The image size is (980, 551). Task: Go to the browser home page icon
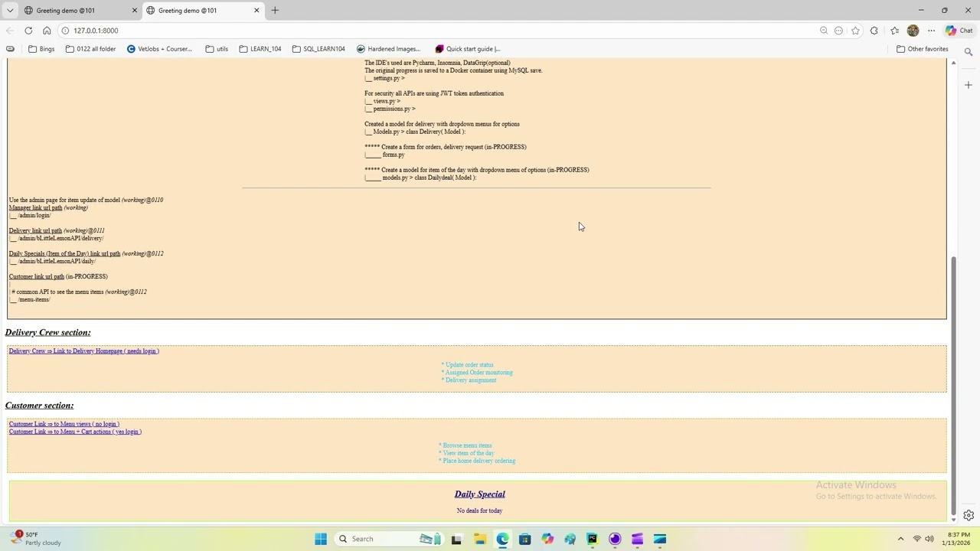pyautogui.click(x=47, y=31)
